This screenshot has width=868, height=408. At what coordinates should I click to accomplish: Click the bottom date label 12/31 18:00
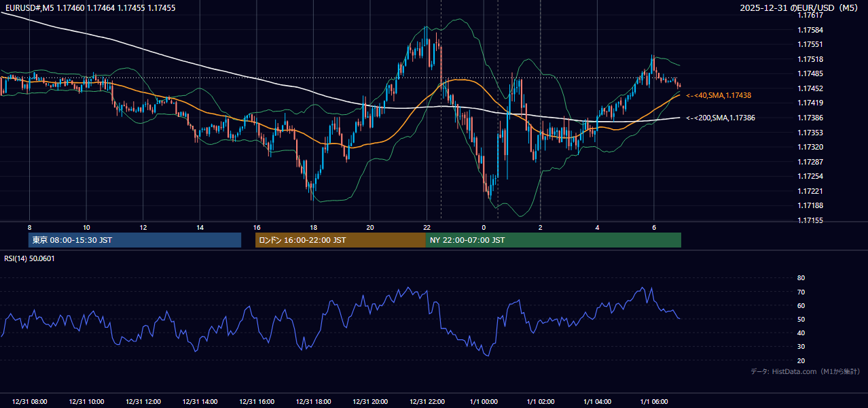(x=313, y=402)
